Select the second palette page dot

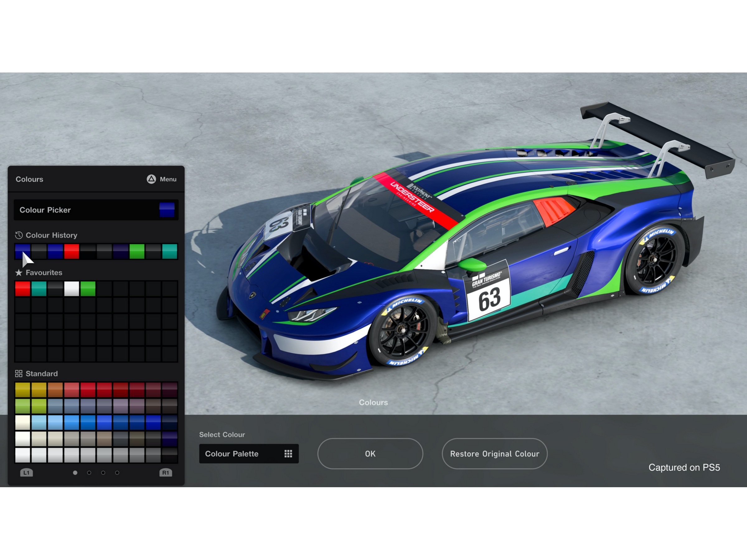pyautogui.click(x=88, y=473)
